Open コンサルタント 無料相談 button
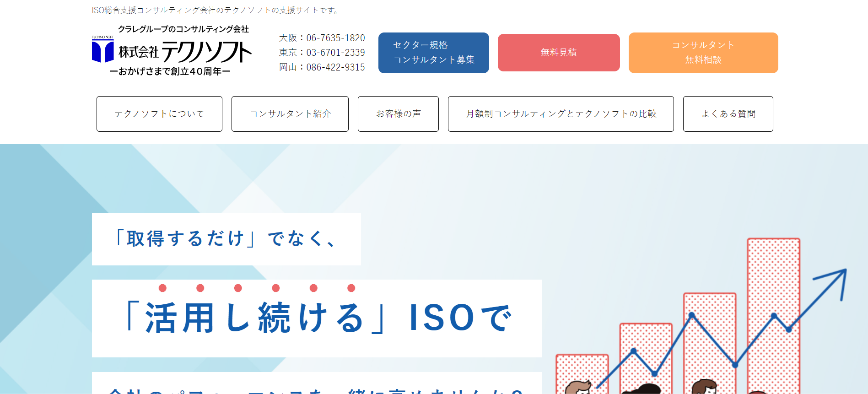This screenshot has width=868, height=394. coord(703,53)
